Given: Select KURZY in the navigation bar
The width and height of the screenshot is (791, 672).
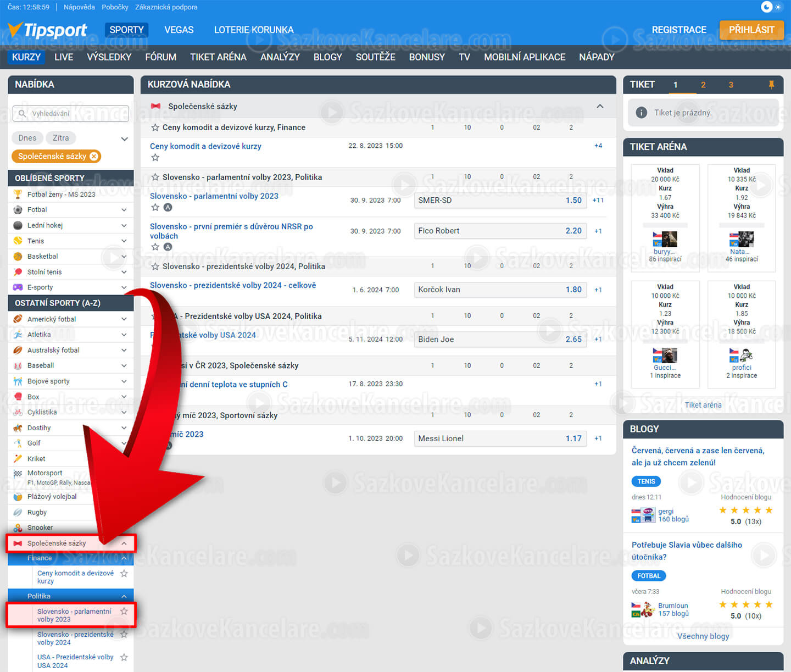Looking at the screenshot, I should [x=26, y=57].
